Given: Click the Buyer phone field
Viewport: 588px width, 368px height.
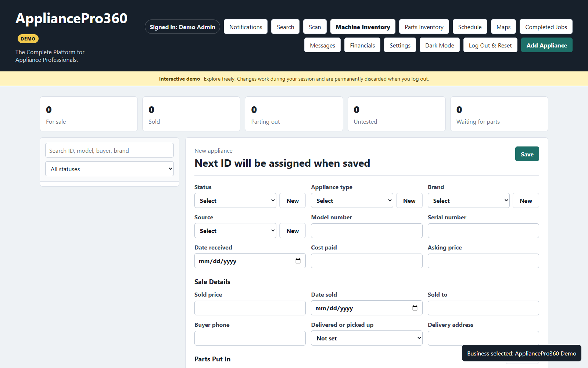Looking at the screenshot, I should [x=250, y=338].
